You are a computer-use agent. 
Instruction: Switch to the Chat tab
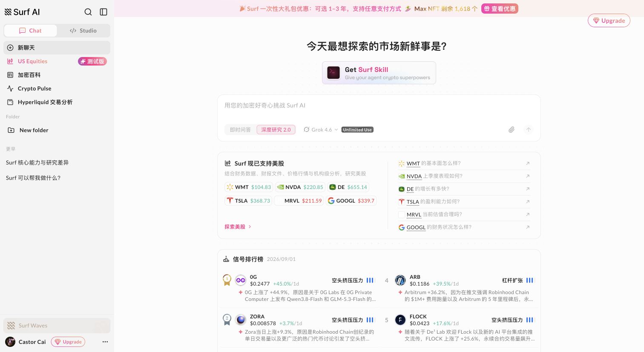point(31,31)
